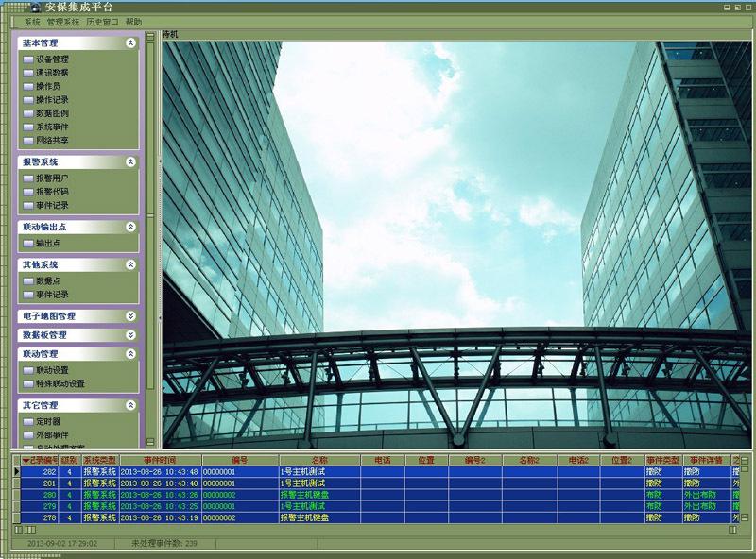Click the 系统类型 column header
756x559 pixels.
coord(99,460)
